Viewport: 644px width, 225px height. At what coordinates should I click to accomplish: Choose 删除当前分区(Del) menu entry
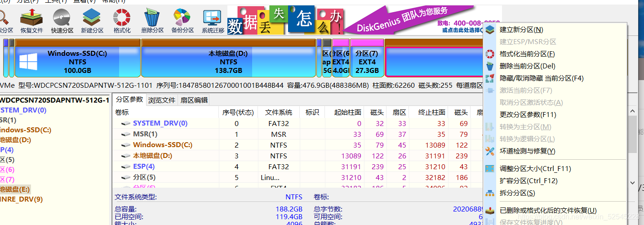tap(527, 66)
